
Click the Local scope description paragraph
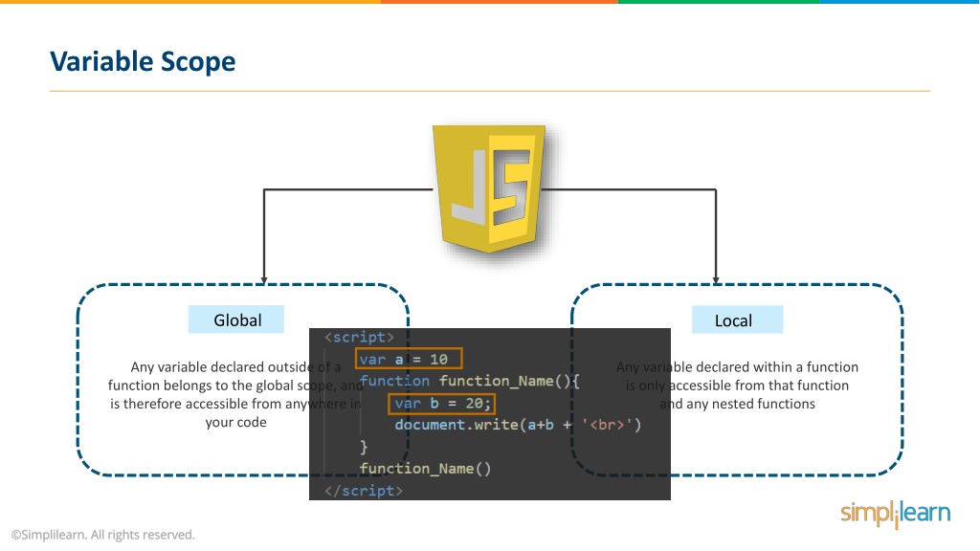[737, 386]
